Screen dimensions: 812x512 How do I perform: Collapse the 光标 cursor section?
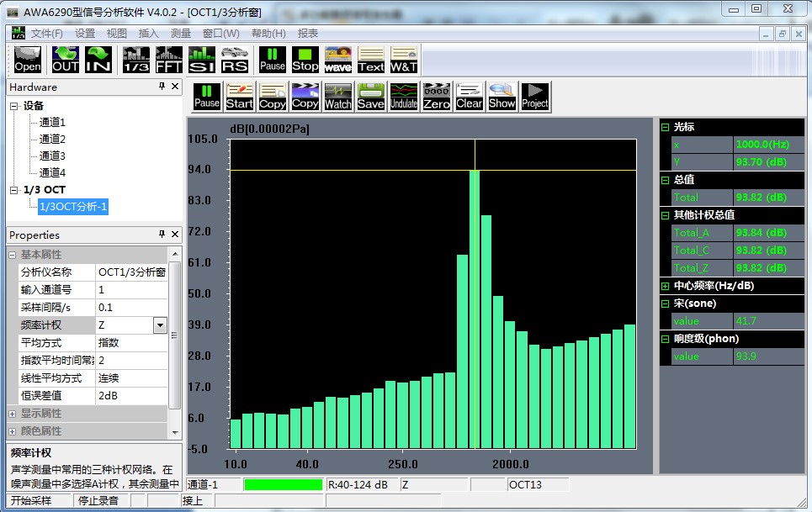click(x=665, y=128)
